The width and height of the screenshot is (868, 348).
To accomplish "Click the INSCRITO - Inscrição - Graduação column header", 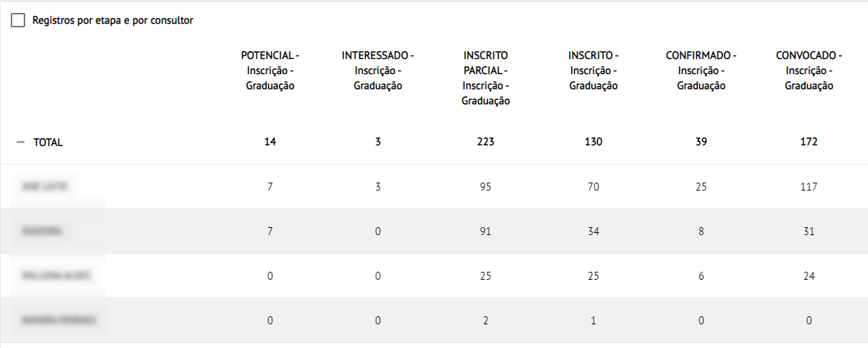I will pos(594,70).
